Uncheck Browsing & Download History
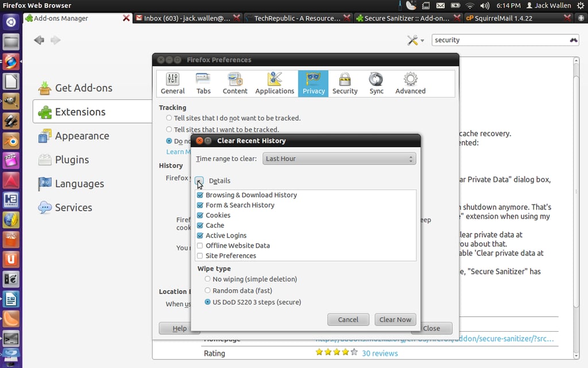Image resolution: width=588 pixels, height=368 pixels. (x=200, y=195)
